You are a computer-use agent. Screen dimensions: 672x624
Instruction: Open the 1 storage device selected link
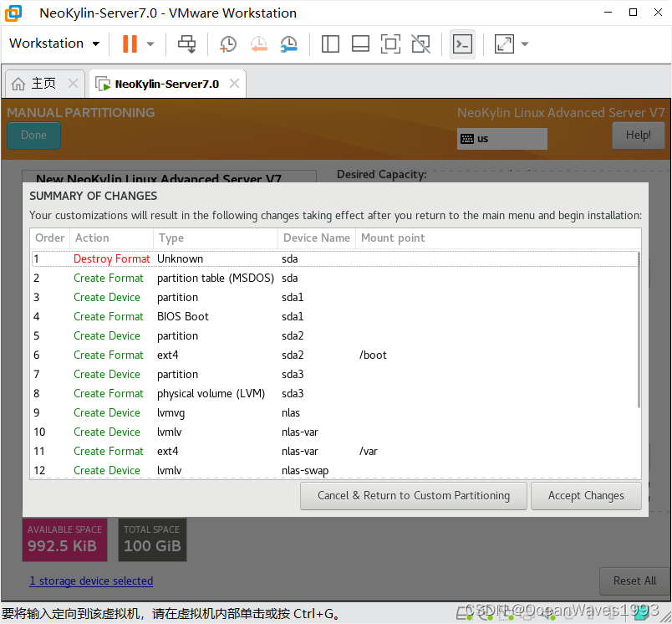point(91,581)
